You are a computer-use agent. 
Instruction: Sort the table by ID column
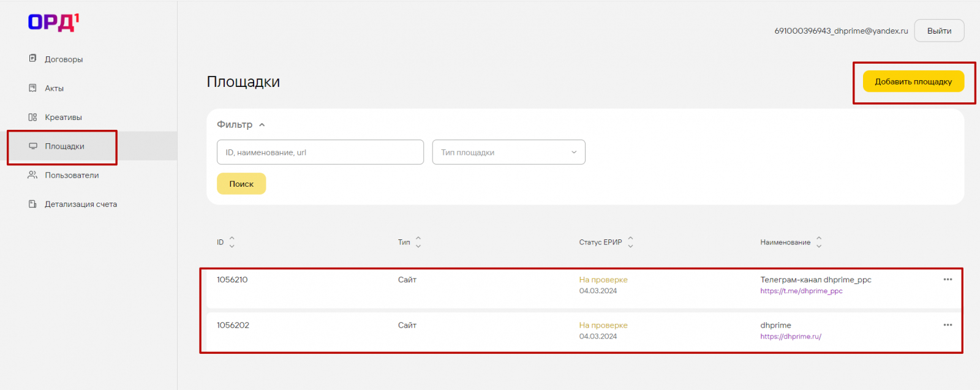(x=232, y=242)
